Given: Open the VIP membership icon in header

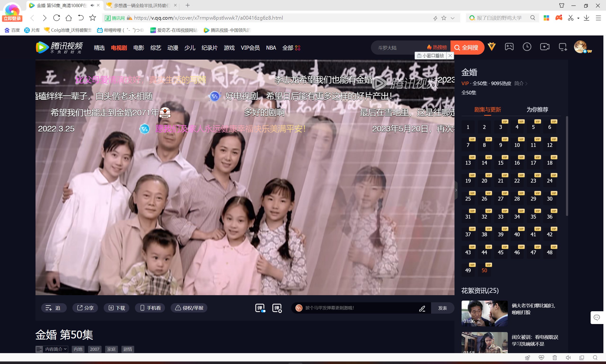Looking at the screenshot, I should (x=492, y=47).
